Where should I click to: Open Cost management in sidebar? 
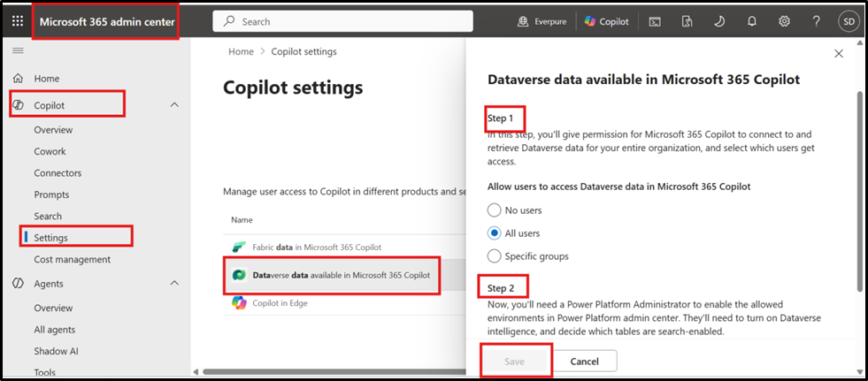[x=72, y=259]
